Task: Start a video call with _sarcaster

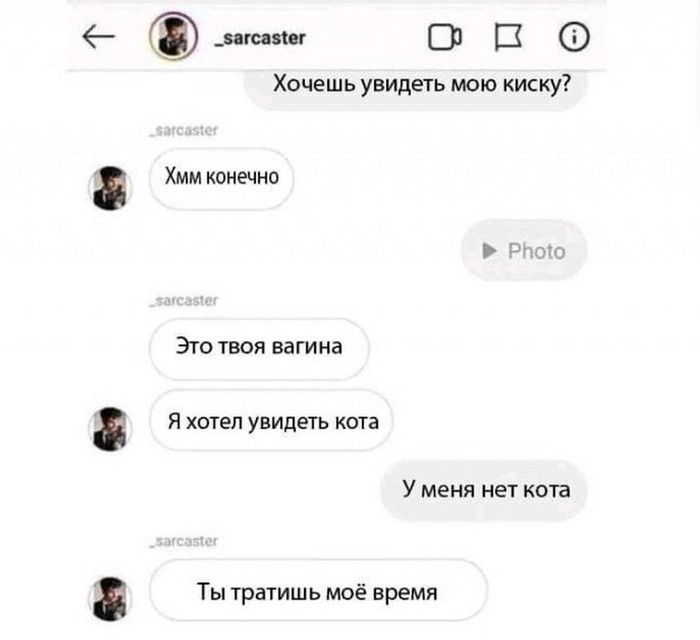Action: pos(445,37)
